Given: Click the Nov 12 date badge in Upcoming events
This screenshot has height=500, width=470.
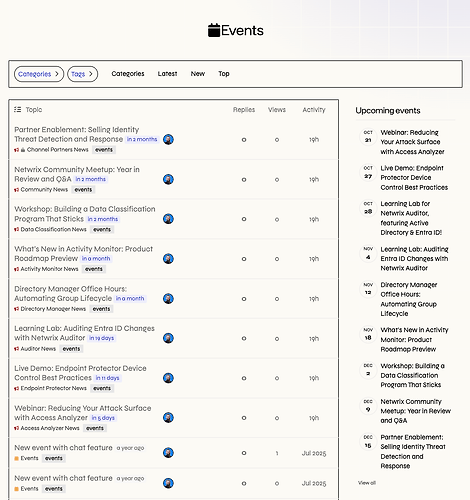Looking at the screenshot, I should pos(368,289).
